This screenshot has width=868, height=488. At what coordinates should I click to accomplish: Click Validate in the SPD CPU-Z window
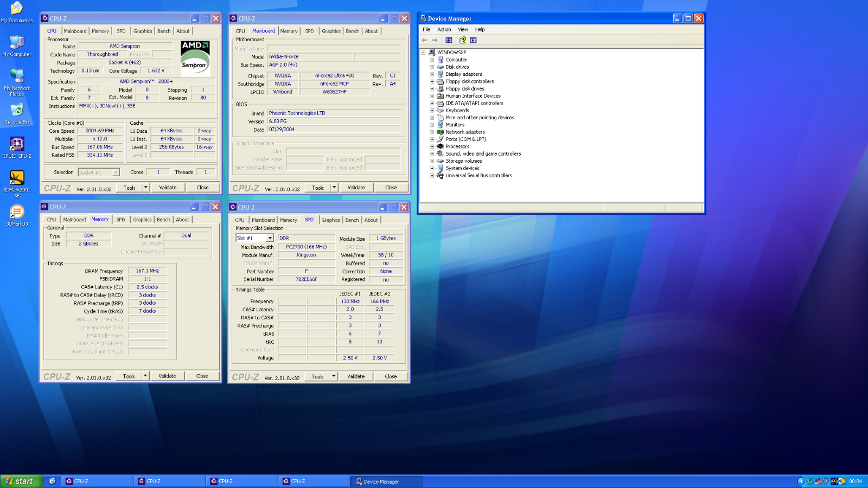(x=356, y=376)
